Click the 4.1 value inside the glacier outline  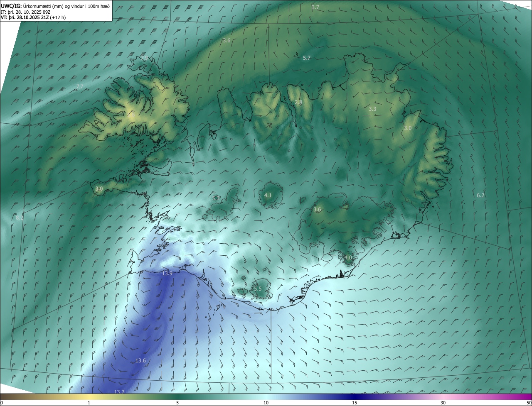tap(268, 195)
